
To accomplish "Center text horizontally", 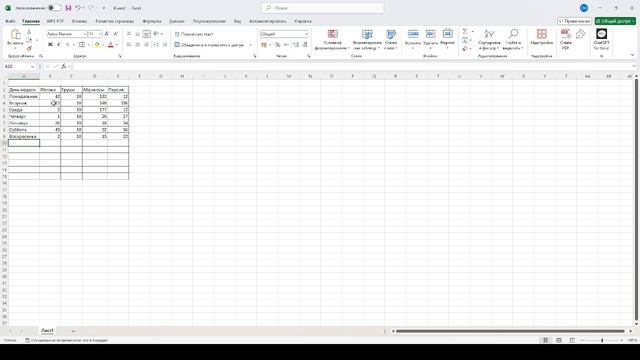I will (x=138, y=44).
